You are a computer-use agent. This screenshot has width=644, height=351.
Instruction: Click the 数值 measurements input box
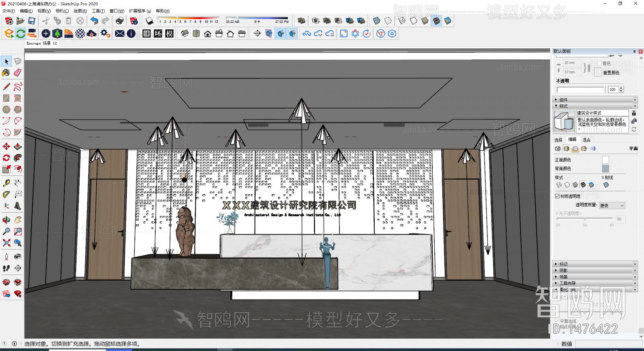click(608, 344)
